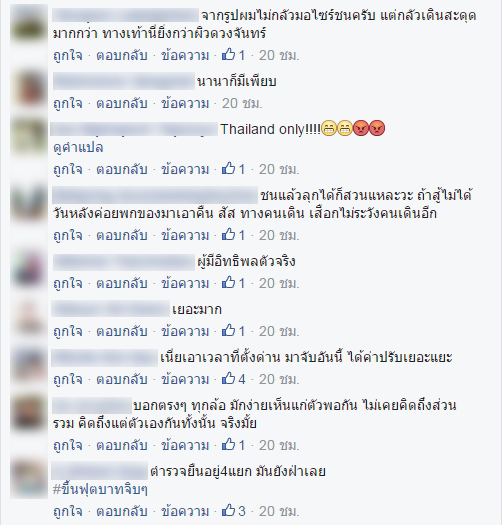Click ข้อความ under 'ผู้มีอิทธิพลตัวจริง' comment

[185, 283]
